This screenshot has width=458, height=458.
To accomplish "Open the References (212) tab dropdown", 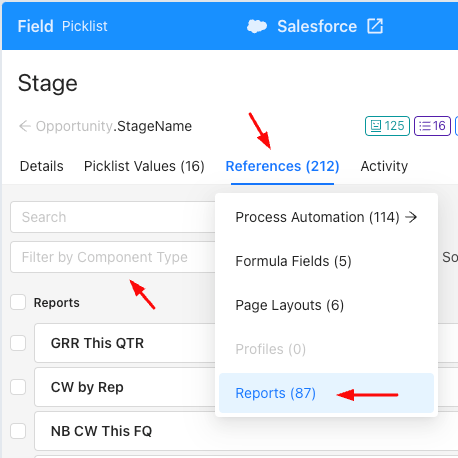I will [282, 166].
